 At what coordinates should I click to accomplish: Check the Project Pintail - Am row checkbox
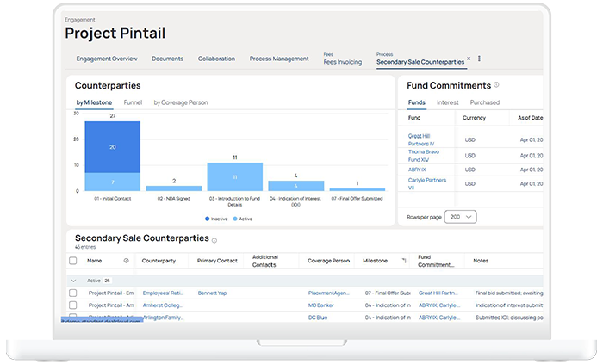tap(73, 305)
